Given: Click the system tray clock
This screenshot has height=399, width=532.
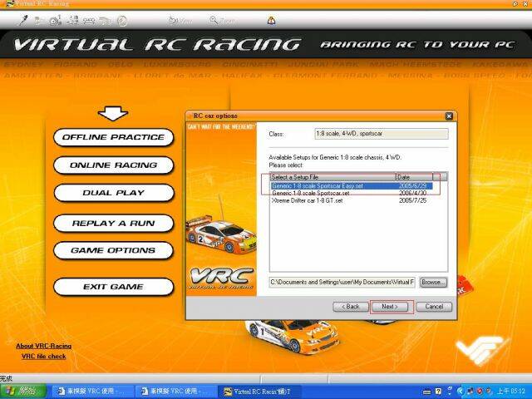Looking at the screenshot, I should click(511, 392).
